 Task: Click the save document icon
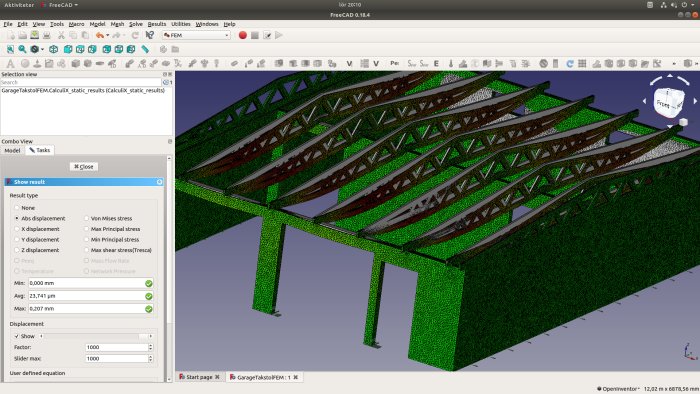[x=34, y=35]
